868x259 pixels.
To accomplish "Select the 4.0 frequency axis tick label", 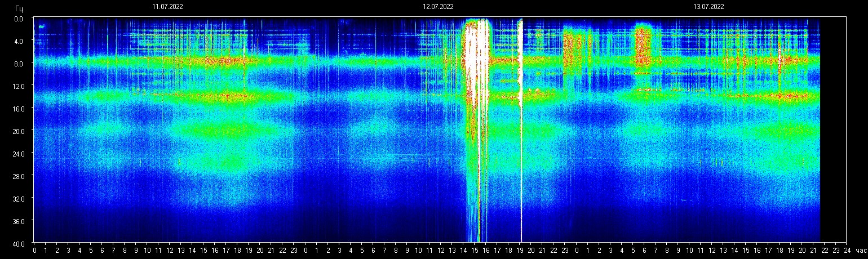I will (18, 41).
